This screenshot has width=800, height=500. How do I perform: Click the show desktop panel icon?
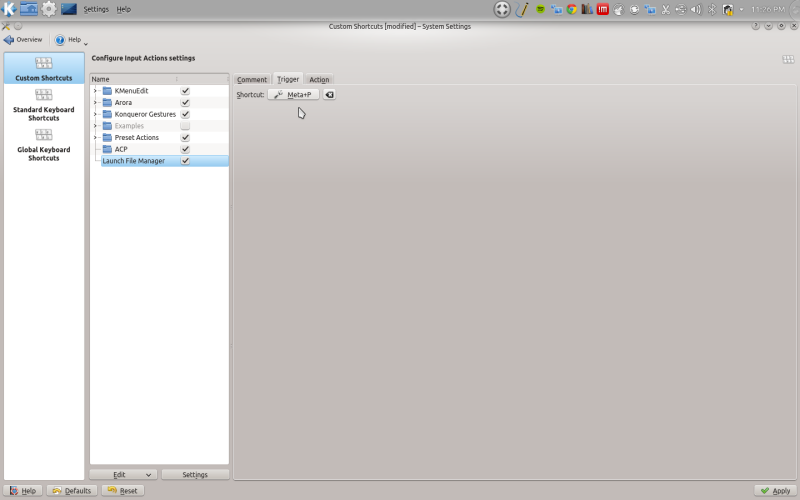click(29, 9)
